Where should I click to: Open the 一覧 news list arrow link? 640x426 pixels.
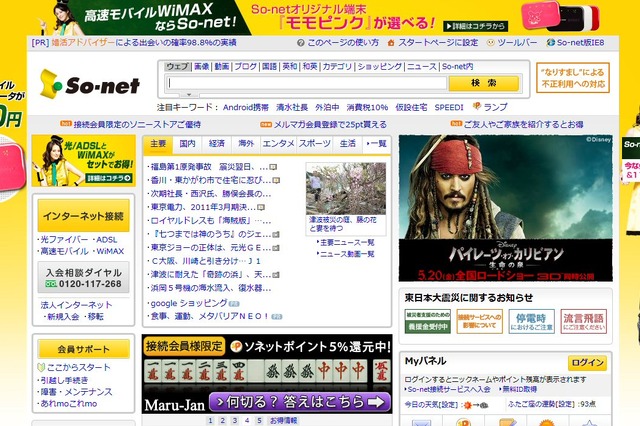376,144
